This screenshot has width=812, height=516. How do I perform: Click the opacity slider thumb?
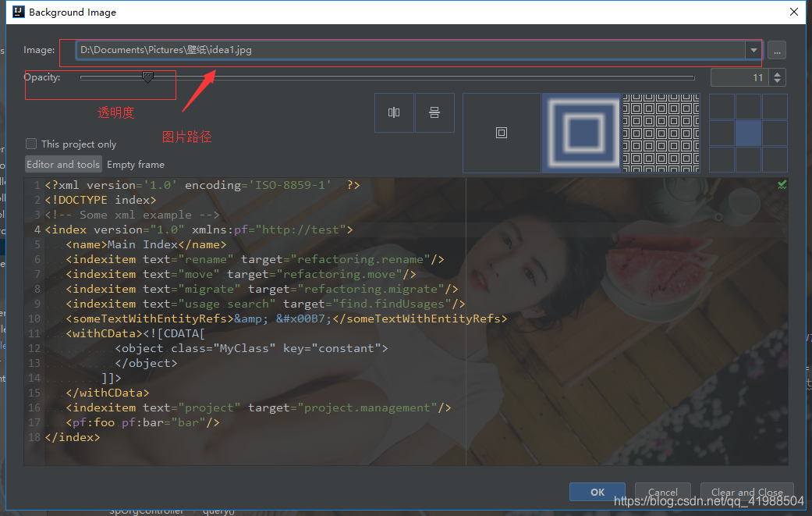(x=147, y=77)
